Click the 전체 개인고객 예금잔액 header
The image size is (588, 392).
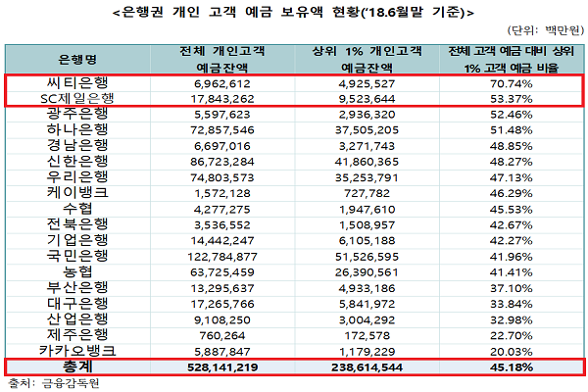(x=222, y=59)
